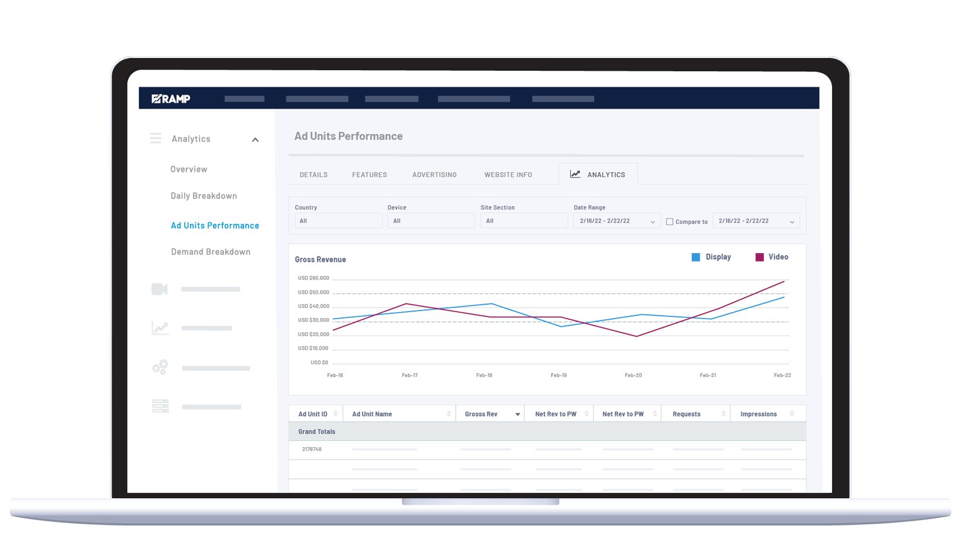Open the Site Section filter dropdown
962x560 pixels.
click(x=524, y=221)
